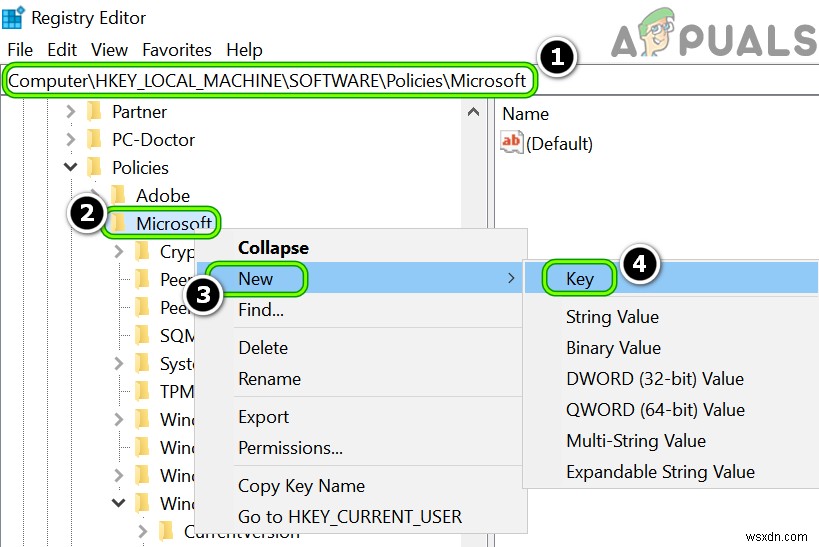Expand the Cryp key under Microsoft
This screenshot has width=819, height=547.
119,251
